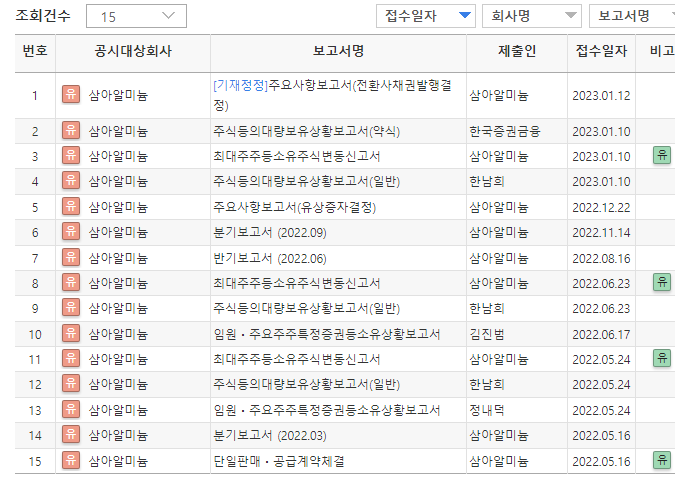Viewport: 686px width, 486px height.
Task: Click the red 유 icon in row 10
Action: pos(71,334)
